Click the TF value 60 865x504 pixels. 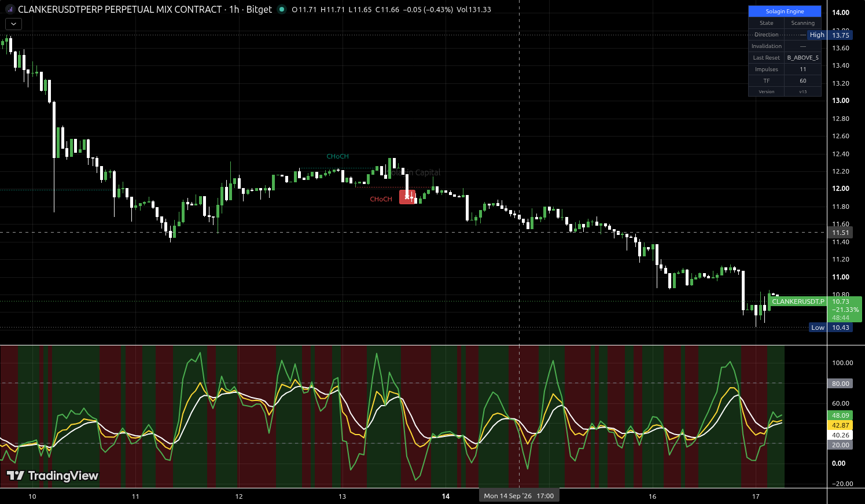[803, 81]
